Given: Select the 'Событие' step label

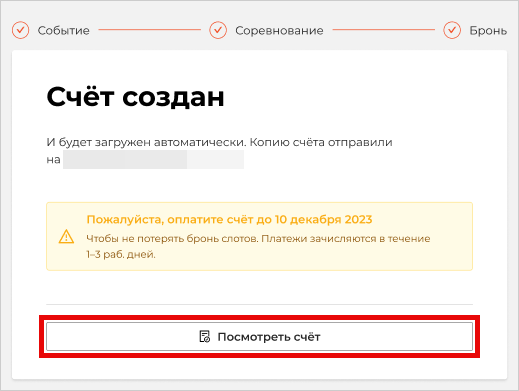Looking at the screenshot, I should [63, 31].
